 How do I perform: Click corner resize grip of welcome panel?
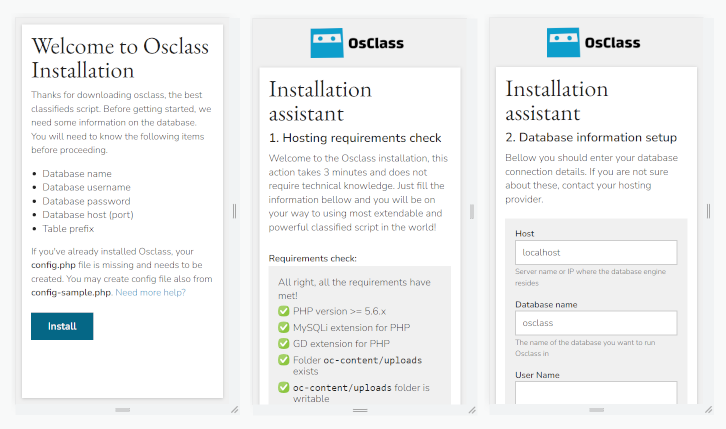pos(235,410)
